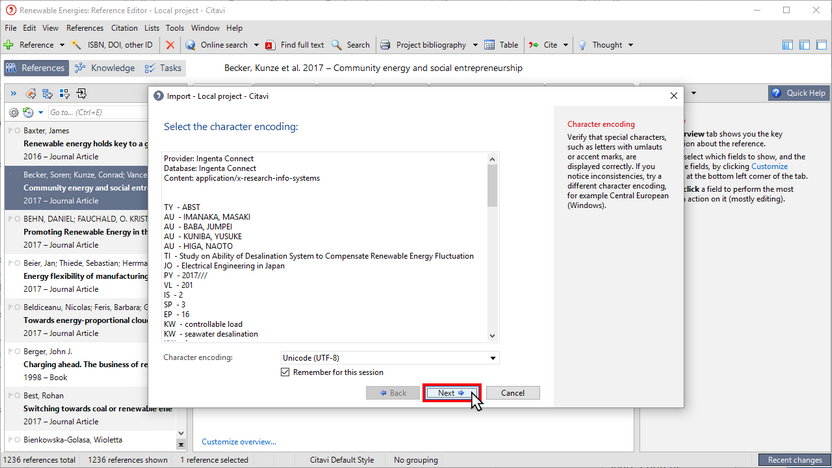This screenshot has width=832, height=468.
Task: Click the reference list scroll-down arrow
Action: (x=181, y=434)
